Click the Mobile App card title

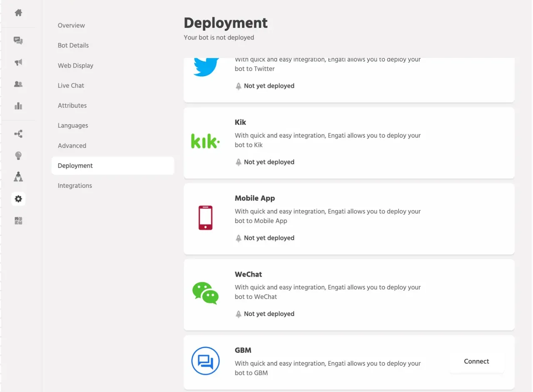coord(255,198)
